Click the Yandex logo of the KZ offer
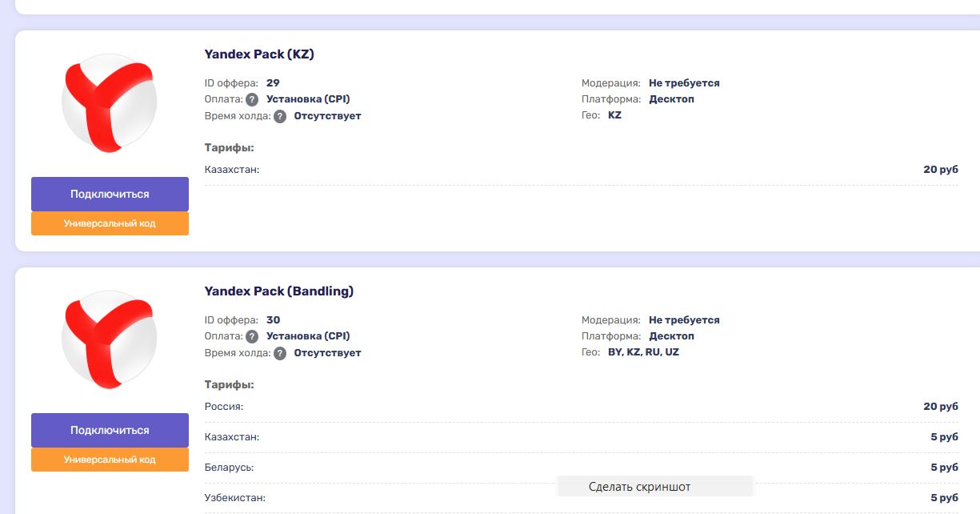Image resolution: width=980 pixels, height=514 pixels. 109,102
